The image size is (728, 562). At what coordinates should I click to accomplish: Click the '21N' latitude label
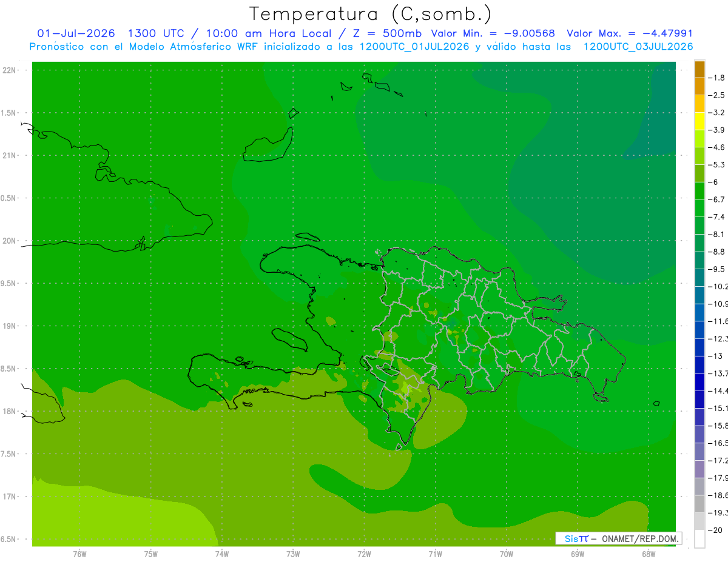click(9, 155)
